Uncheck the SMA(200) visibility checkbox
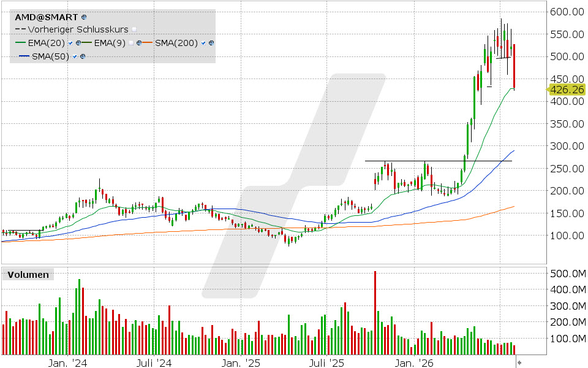The height and width of the screenshot is (368, 588). point(203,43)
